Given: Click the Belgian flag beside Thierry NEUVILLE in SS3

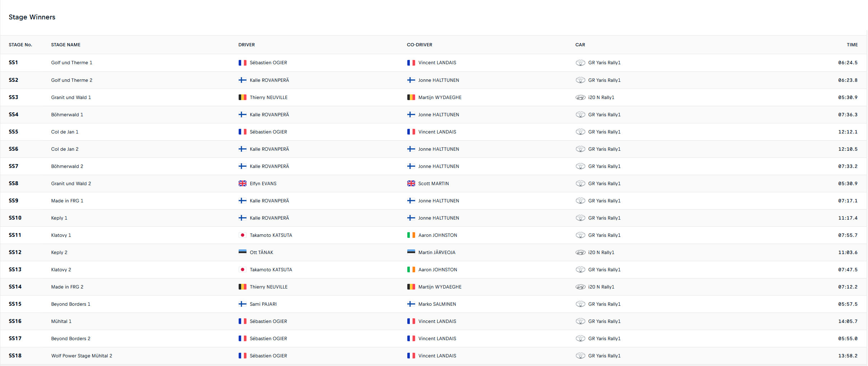Looking at the screenshot, I should (242, 98).
